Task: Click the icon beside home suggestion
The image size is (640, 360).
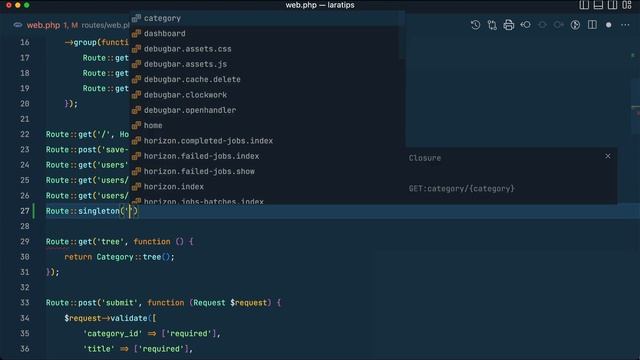Action: coord(136,125)
